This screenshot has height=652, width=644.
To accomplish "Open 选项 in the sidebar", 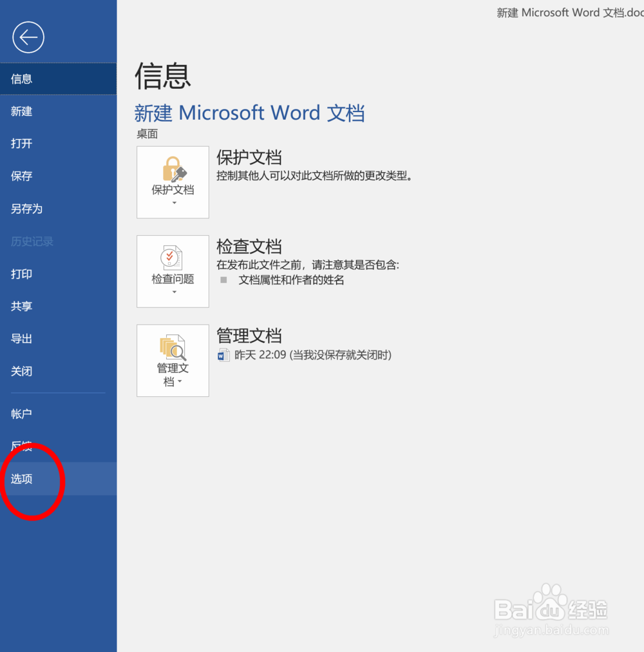I will pyautogui.click(x=58, y=479).
